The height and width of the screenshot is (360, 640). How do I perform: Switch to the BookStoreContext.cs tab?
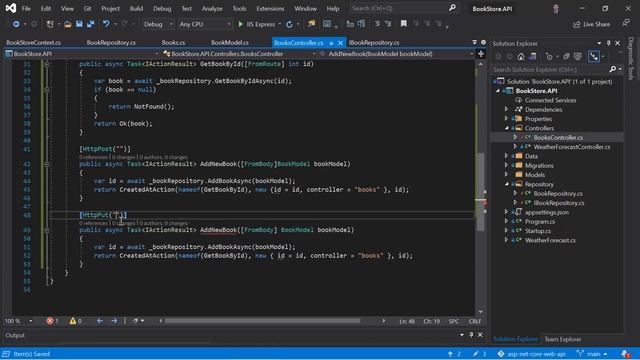click(x=33, y=42)
